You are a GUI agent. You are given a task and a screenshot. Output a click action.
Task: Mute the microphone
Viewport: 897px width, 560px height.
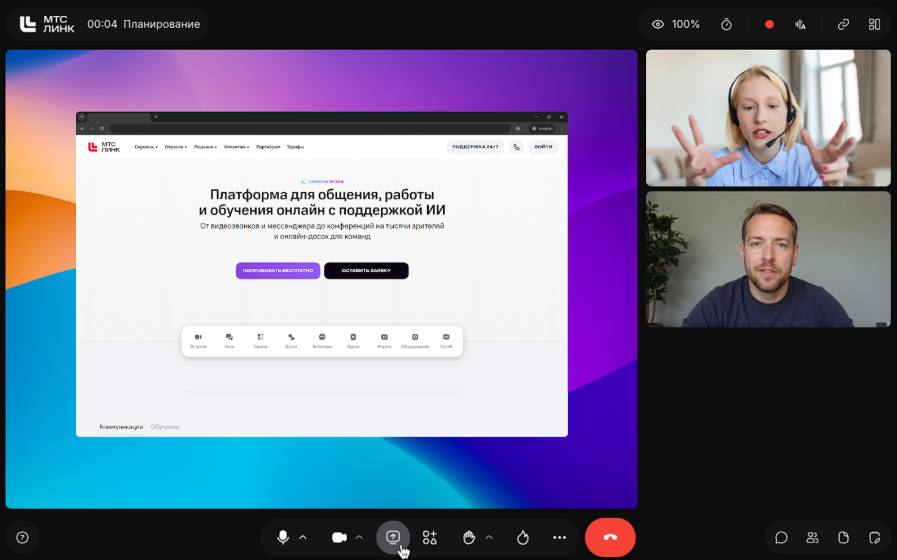(283, 537)
